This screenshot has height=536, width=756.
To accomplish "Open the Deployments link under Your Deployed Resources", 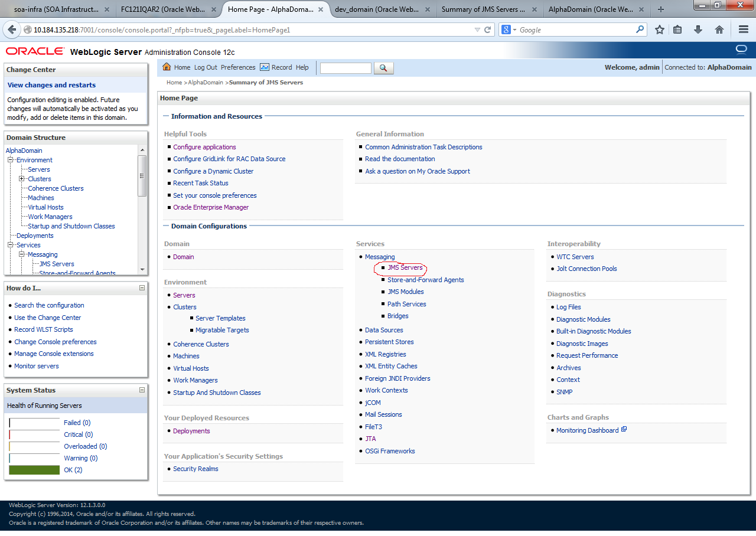I will pos(191,431).
